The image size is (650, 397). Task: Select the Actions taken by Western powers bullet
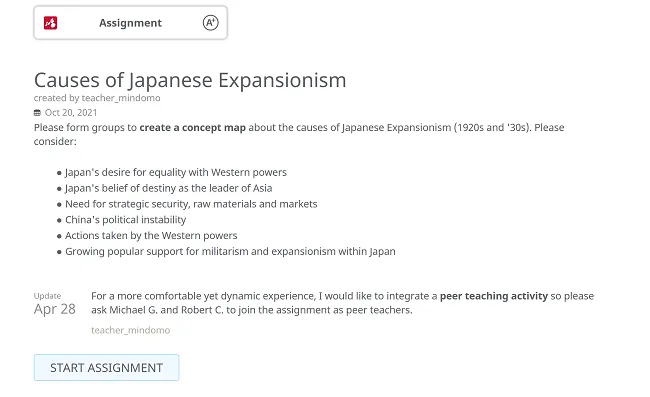click(x=151, y=235)
